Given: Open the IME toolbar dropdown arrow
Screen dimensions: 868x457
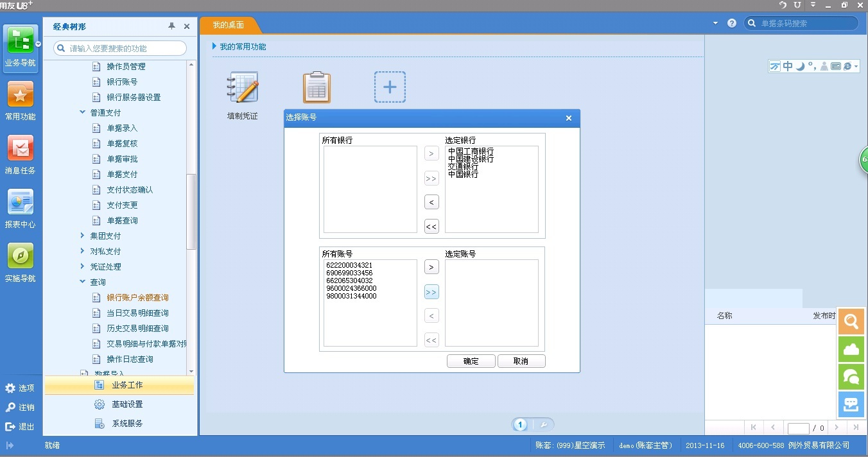Looking at the screenshot, I should click(x=856, y=67).
